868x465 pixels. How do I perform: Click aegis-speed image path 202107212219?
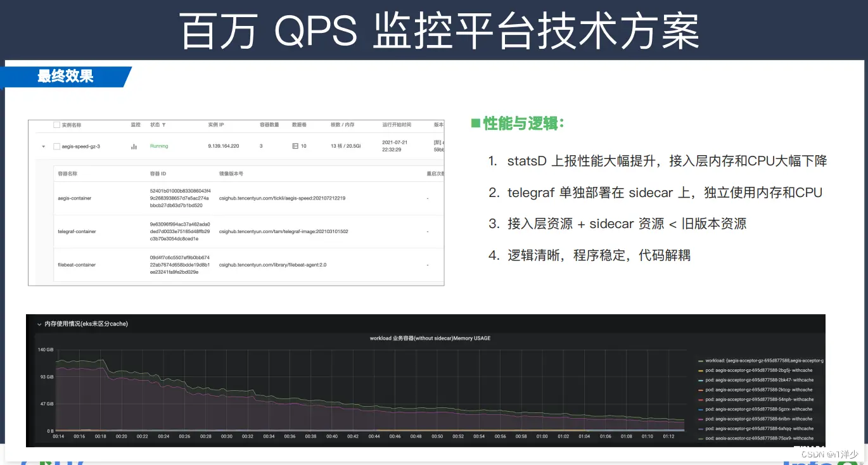coord(282,198)
